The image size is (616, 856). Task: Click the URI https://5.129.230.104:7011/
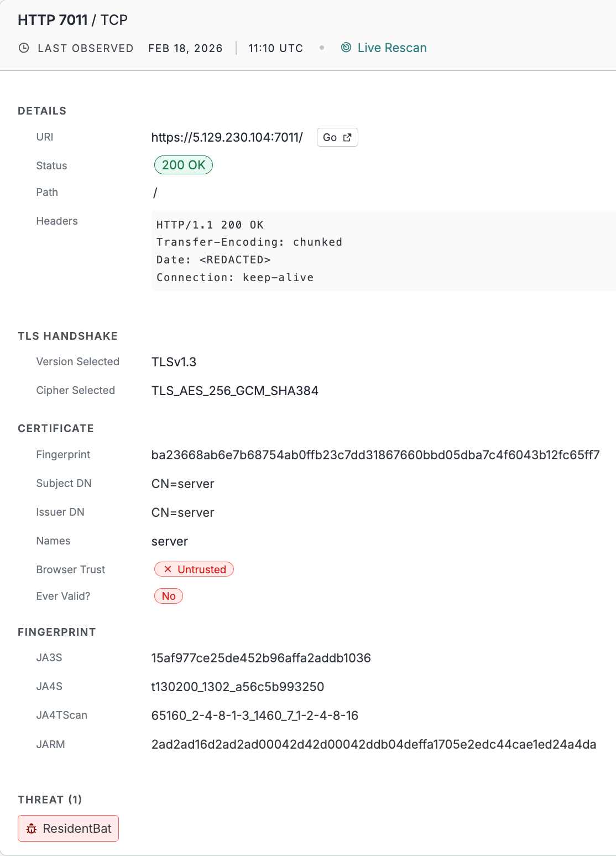(x=227, y=138)
